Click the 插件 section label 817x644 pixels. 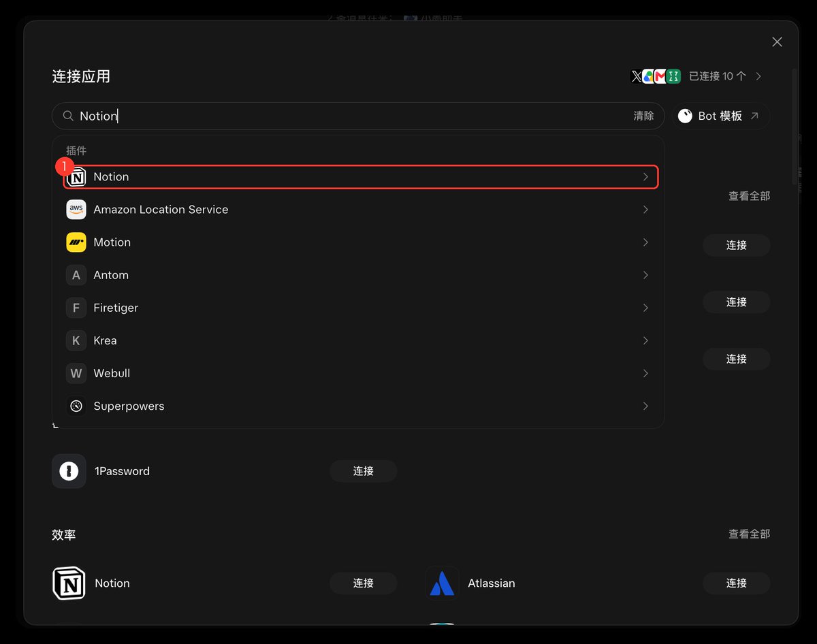tap(76, 150)
